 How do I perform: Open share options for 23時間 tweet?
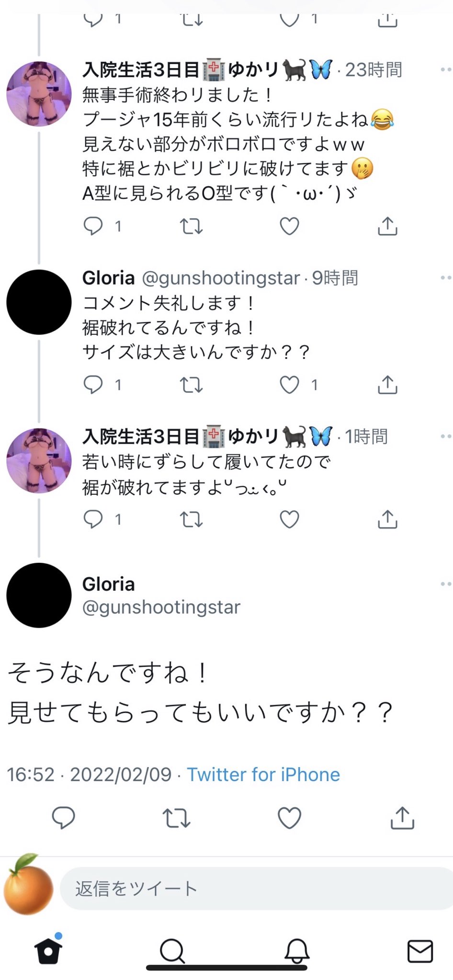pyautogui.click(x=387, y=226)
